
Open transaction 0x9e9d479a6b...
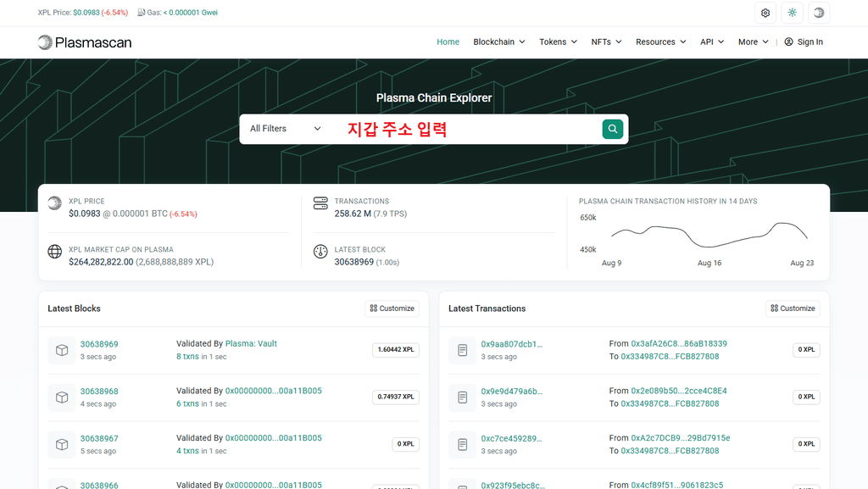511,391
